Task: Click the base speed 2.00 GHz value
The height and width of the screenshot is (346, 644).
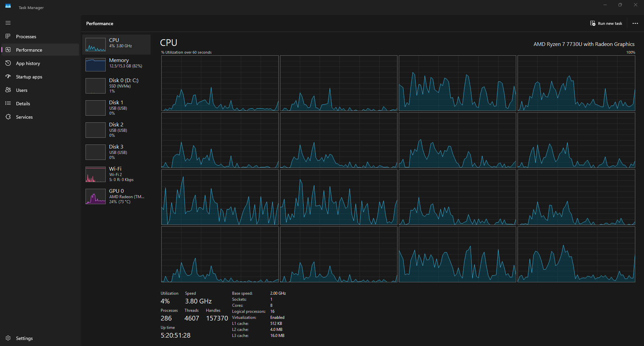Action: [x=278, y=293]
